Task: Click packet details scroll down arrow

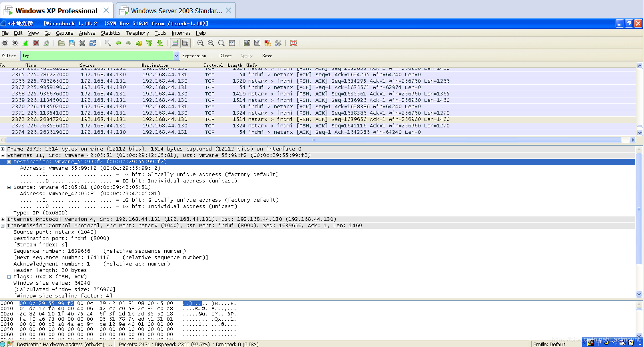Action: click(639, 294)
